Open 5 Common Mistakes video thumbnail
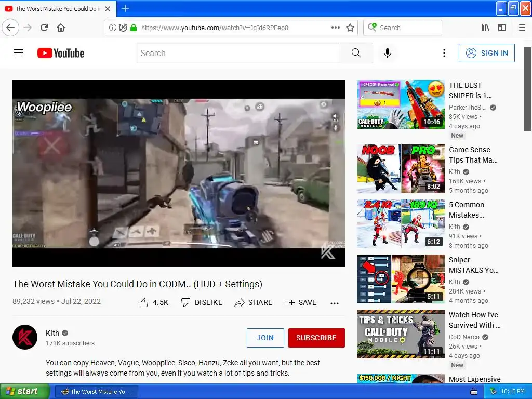The image size is (532, 399). tap(401, 224)
